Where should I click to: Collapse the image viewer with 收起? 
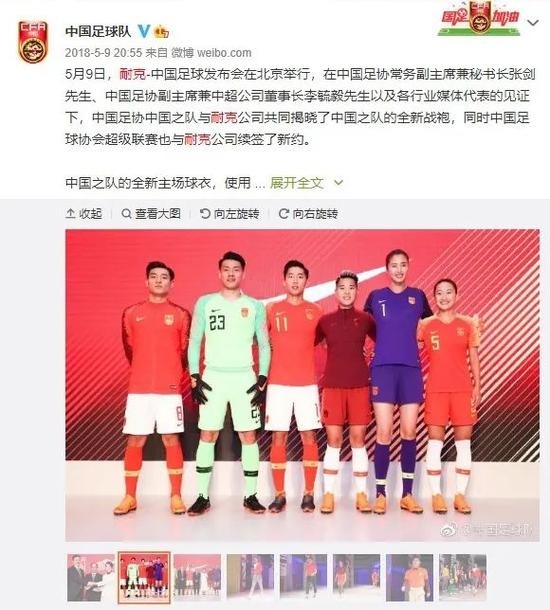click(84, 214)
